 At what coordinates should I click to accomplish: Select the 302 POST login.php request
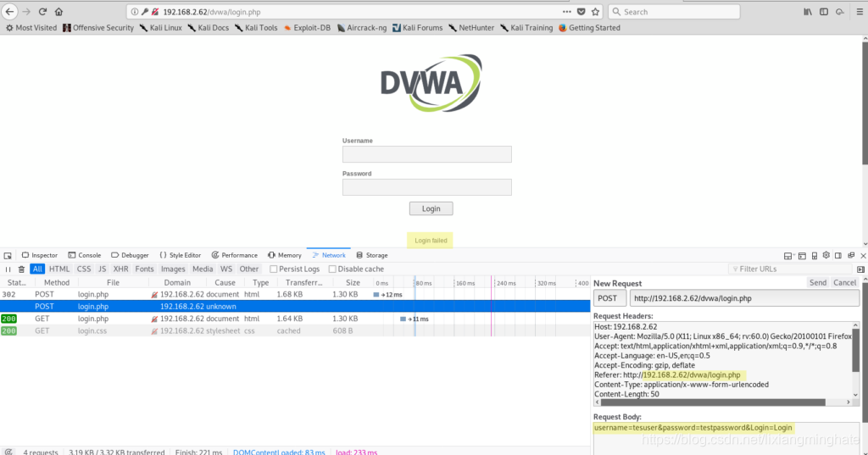pyautogui.click(x=295, y=295)
